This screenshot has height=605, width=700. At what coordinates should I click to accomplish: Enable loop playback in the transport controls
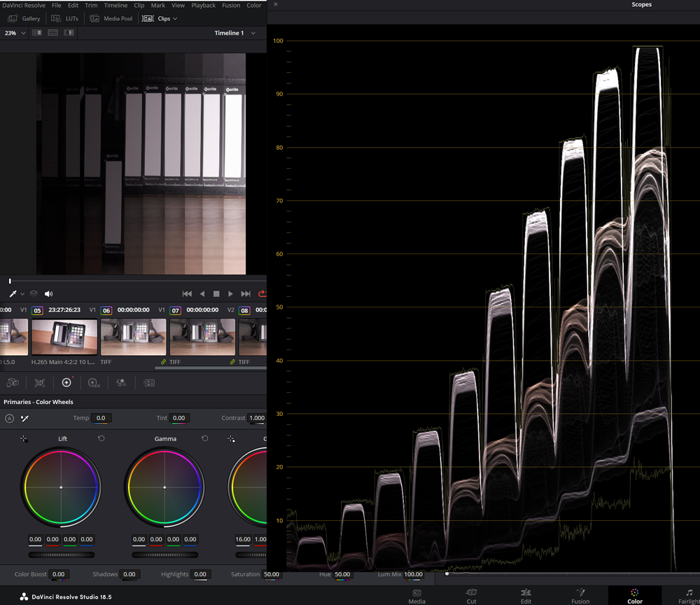262,293
